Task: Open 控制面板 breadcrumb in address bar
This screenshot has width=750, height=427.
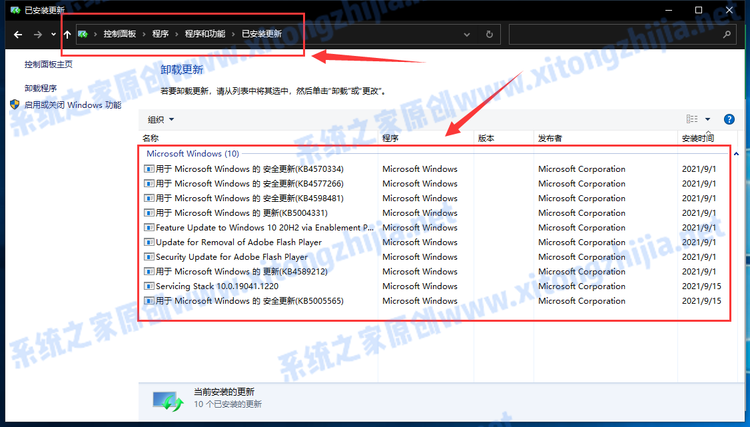Action: pyautogui.click(x=120, y=34)
